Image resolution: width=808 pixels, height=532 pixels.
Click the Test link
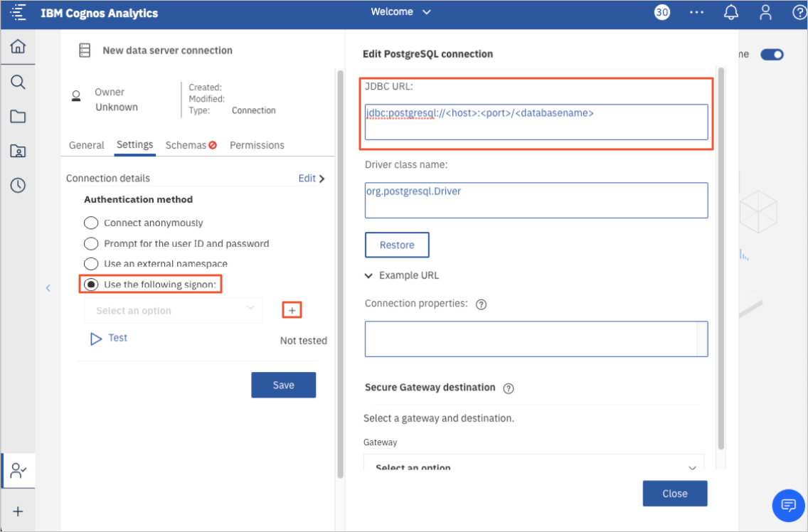[x=117, y=338]
